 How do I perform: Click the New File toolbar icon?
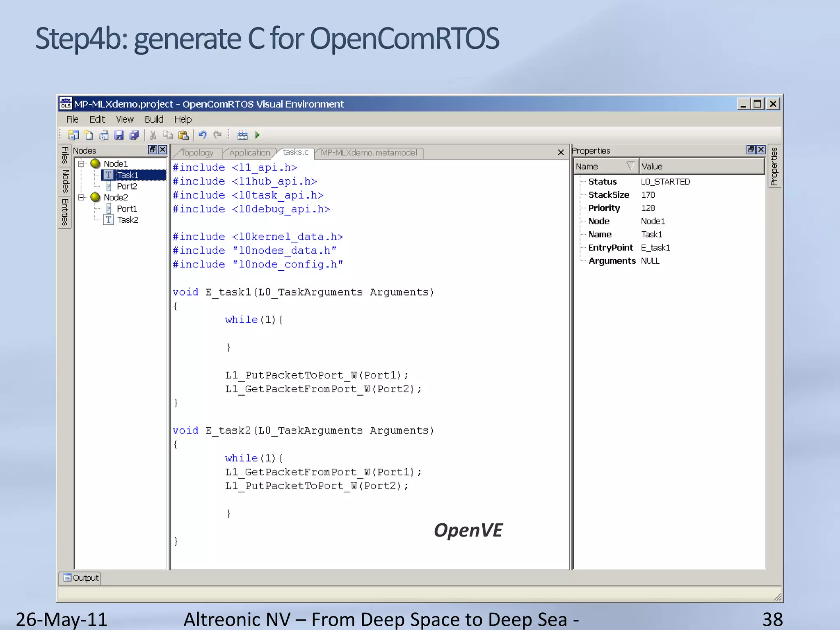[x=89, y=135]
